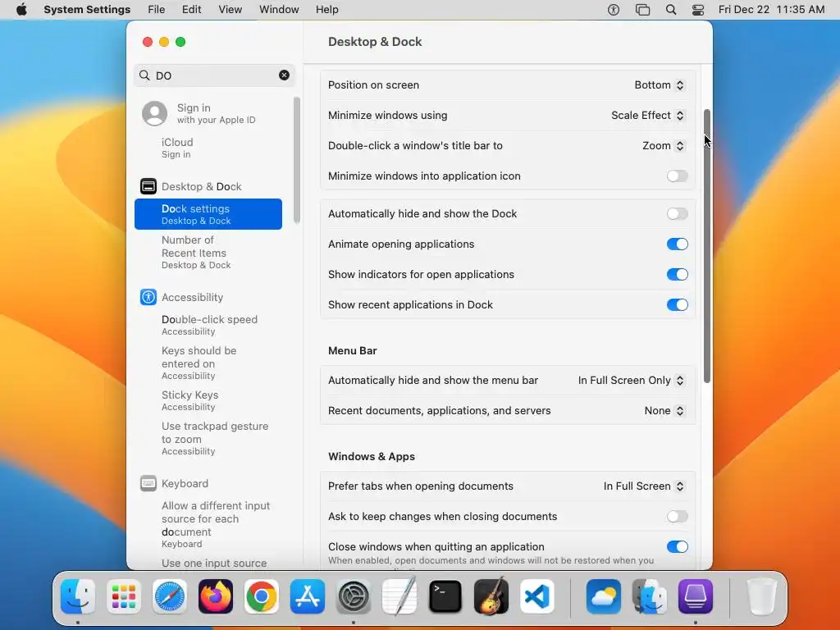The width and height of the screenshot is (840, 630).
Task: Toggle Minimize windows into application icon
Action: click(677, 176)
